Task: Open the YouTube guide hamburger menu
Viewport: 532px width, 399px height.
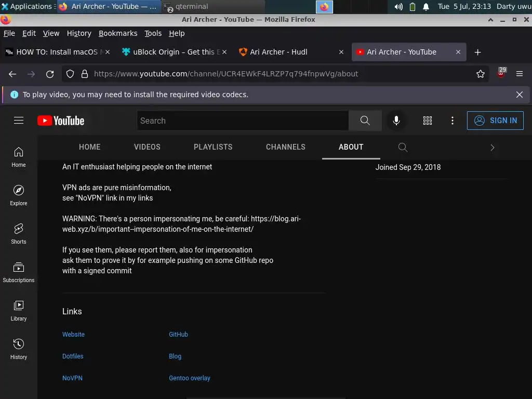Action: click(x=19, y=121)
